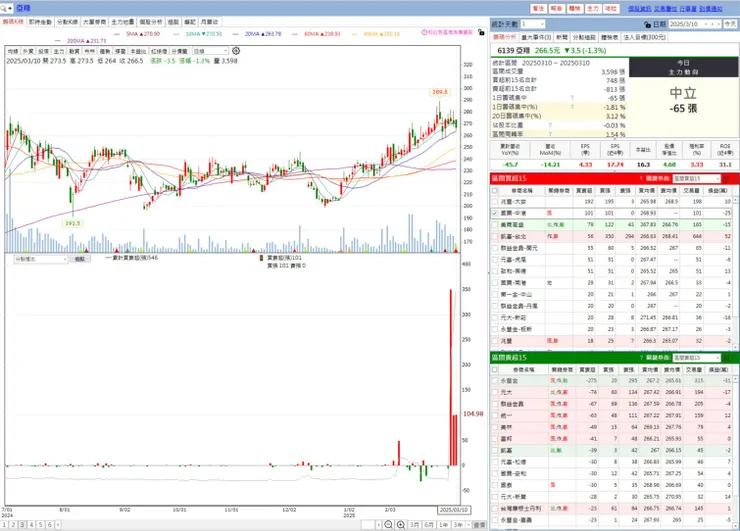The image size is (740, 531).
Task: Uncheck the 國票-中港 row checkbox
Action: click(495, 213)
